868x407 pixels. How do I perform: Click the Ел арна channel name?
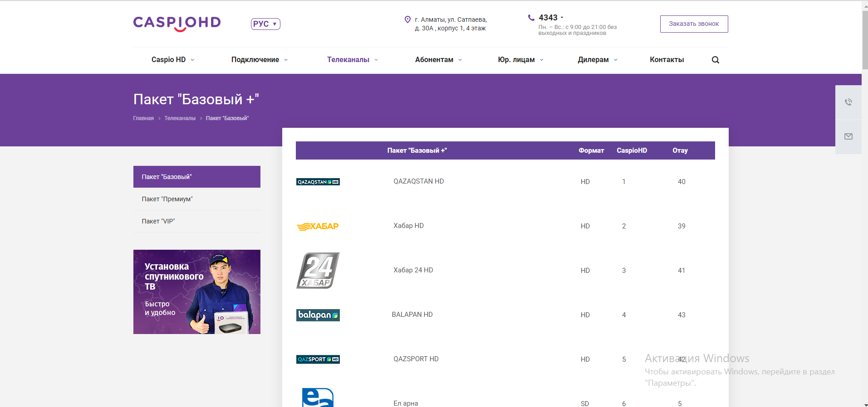point(406,403)
